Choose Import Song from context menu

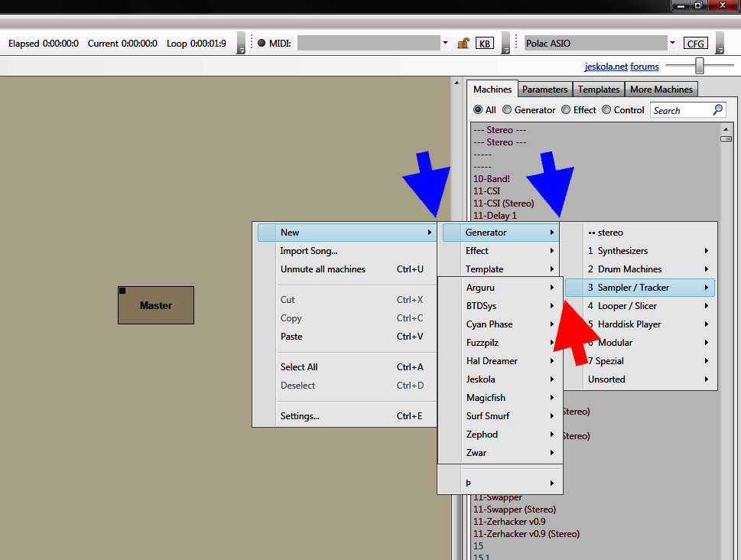pyautogui.click(x=309, y=251)
